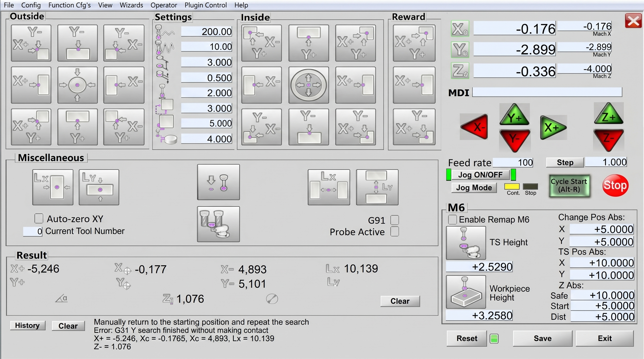This screenshot has width=644, height=359.
Task: Probe outside X- Y+ corner
Action: click(124, 127)
